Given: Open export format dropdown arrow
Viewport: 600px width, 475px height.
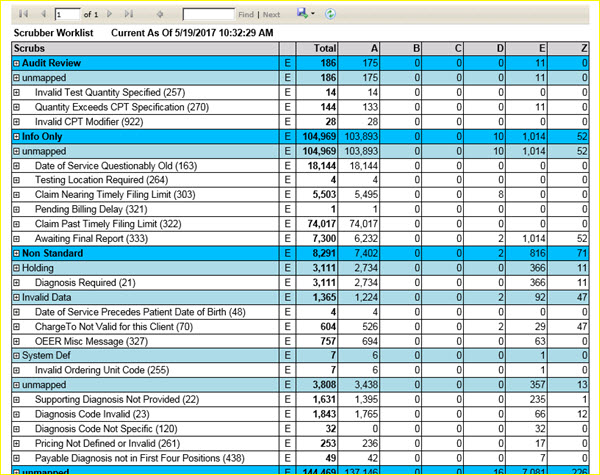Looking at the screenshot, I should [x=312, y=15].
